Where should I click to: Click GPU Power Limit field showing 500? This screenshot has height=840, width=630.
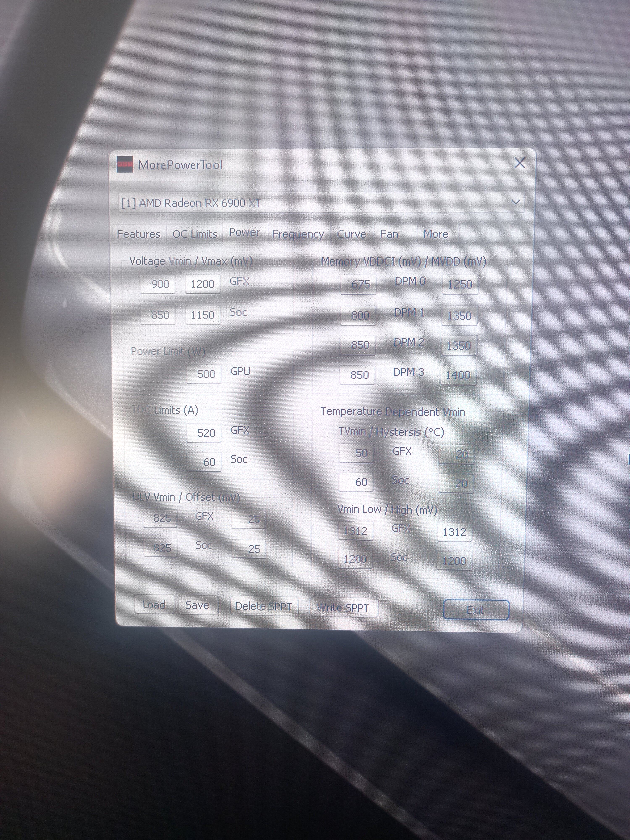coord(203,374)
